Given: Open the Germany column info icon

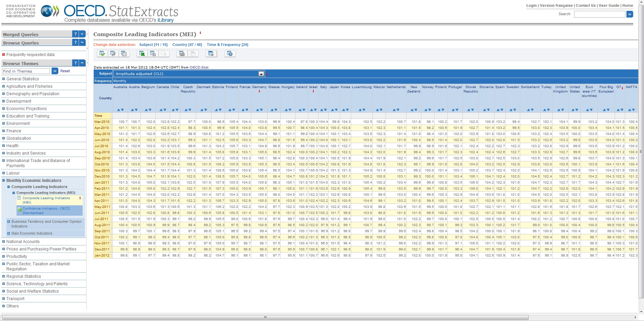Looking at the screenshot, I should (260, 91).
